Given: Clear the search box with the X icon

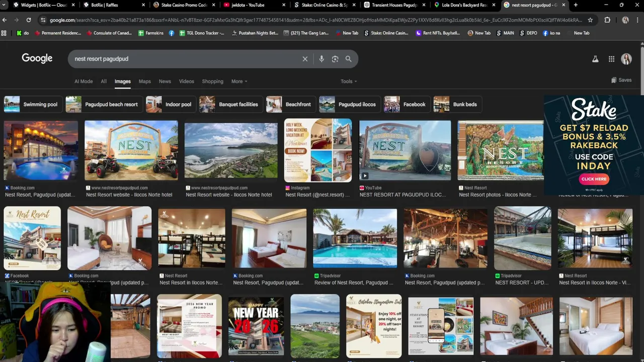Looking at the screenshot, I should 305,59.
